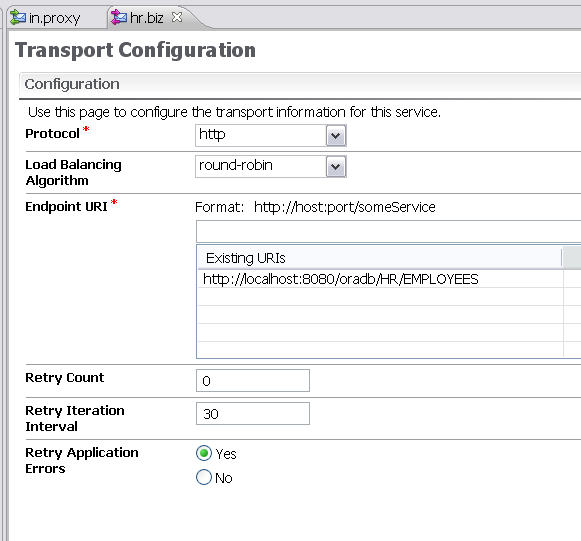The image size is (581, 541).
Task: Click the hr.biz business service icon
Action: 119,17
